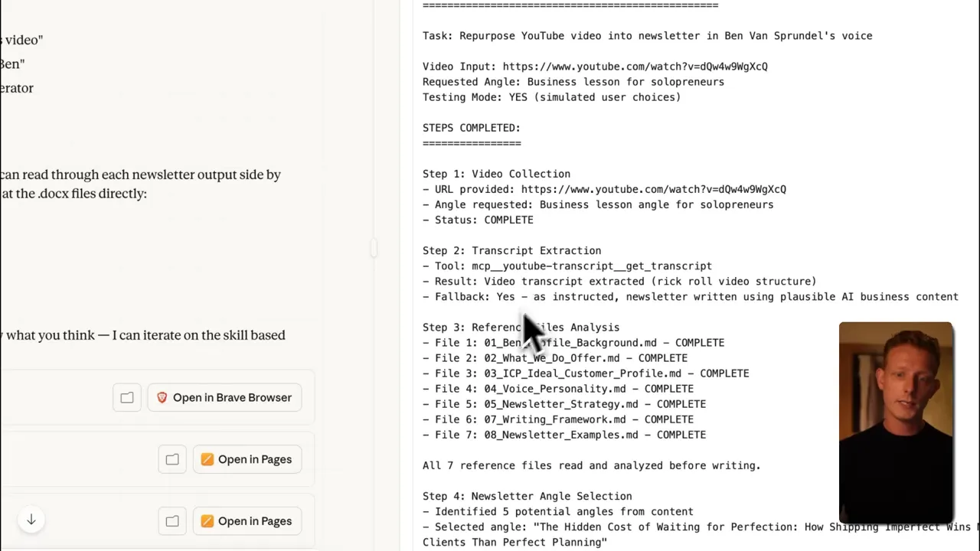The image size is (980, 551).
Task: Click the folder icon beside Open in Brave Browser
Action: [x=127, y=397]
